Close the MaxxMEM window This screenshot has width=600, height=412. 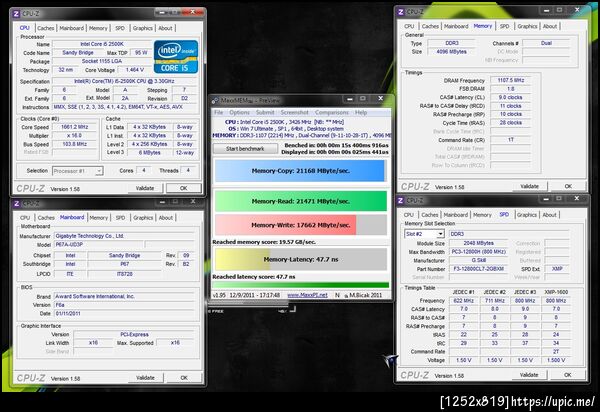click(x=380, y=99)
